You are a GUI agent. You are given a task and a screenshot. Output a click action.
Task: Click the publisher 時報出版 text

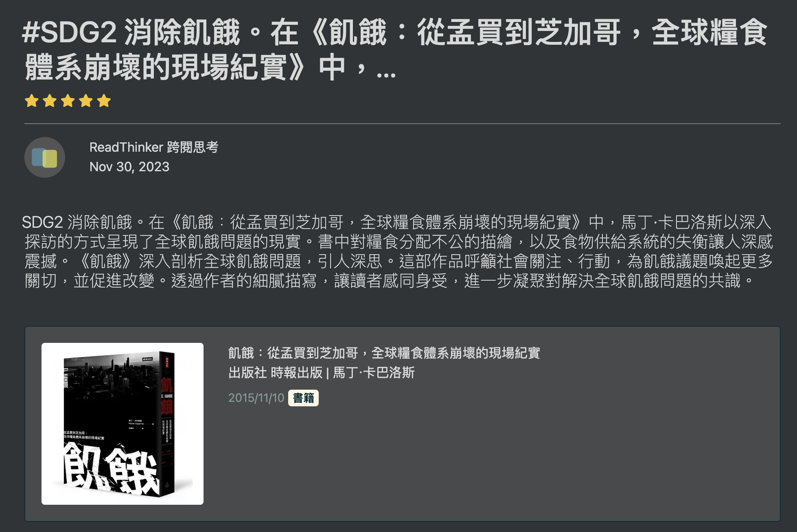pos(296,373)
